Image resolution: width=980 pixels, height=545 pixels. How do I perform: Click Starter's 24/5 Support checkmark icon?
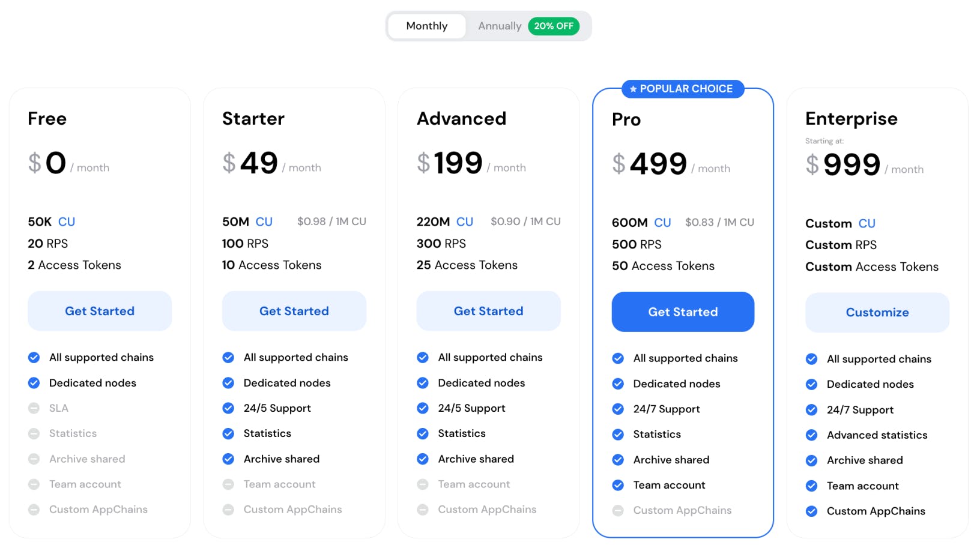click(228, 408)
